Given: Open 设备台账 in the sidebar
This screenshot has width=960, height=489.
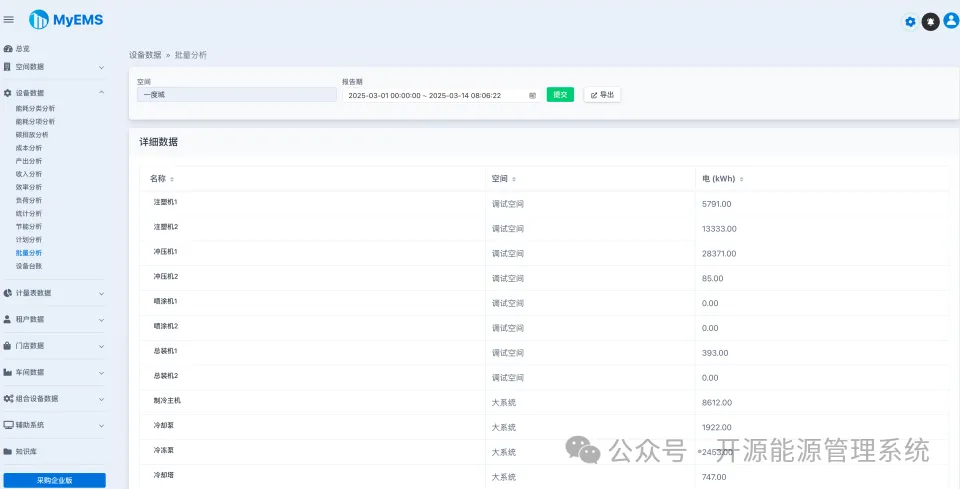Looking at the screenshot, I should pos(29,266).
